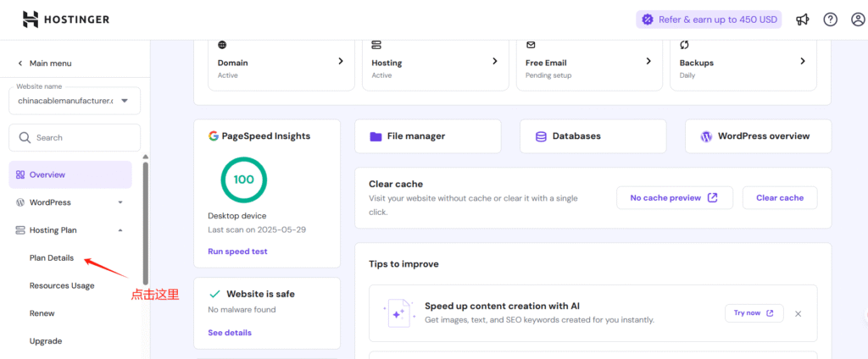Click the scroll-up arrow on the sidebar scrollbar

(x=146, y=157)
